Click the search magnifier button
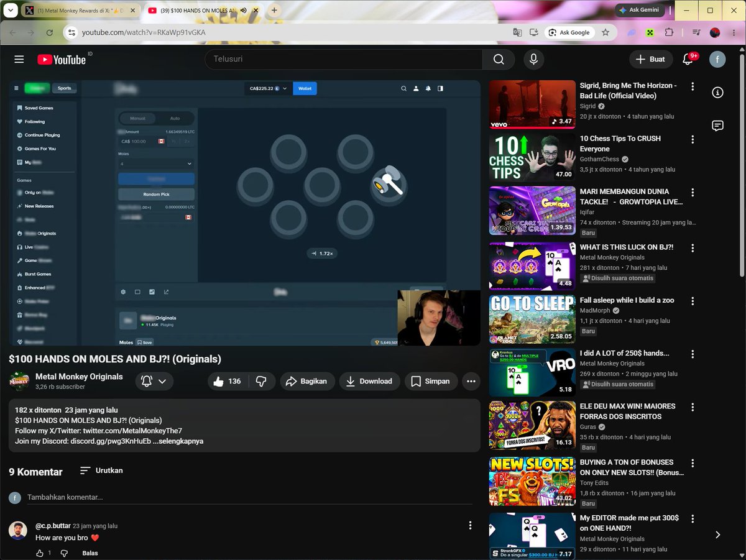 [x=499, y=59]
